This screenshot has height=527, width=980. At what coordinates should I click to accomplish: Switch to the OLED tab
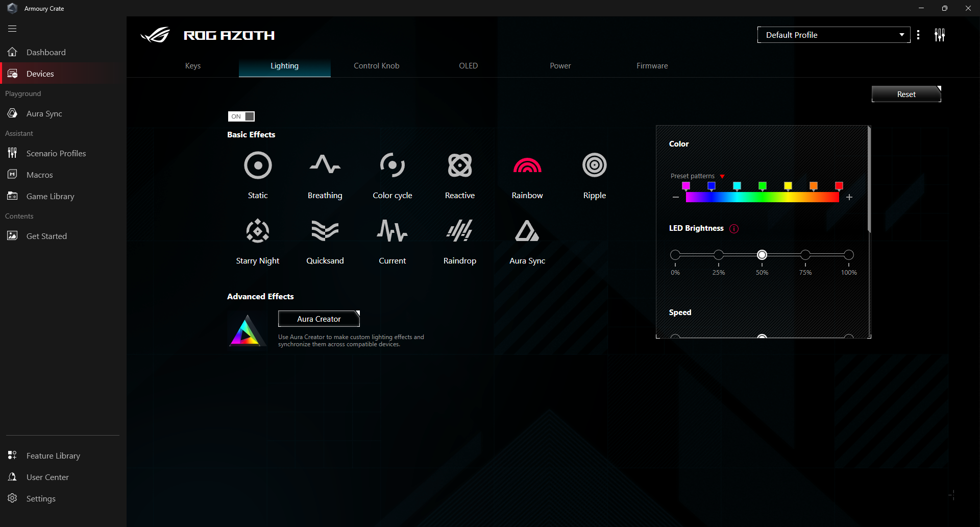(469, 66)
